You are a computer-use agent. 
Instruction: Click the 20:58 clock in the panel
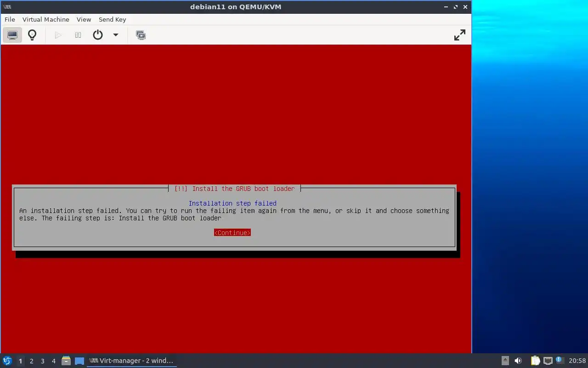coord(577,361)
